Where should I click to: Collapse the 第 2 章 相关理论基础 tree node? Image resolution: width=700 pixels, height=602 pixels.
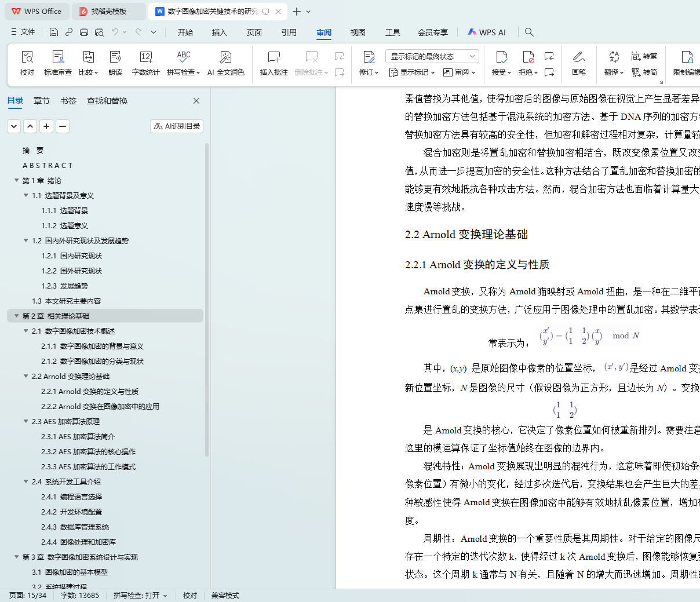pos(17,316)
